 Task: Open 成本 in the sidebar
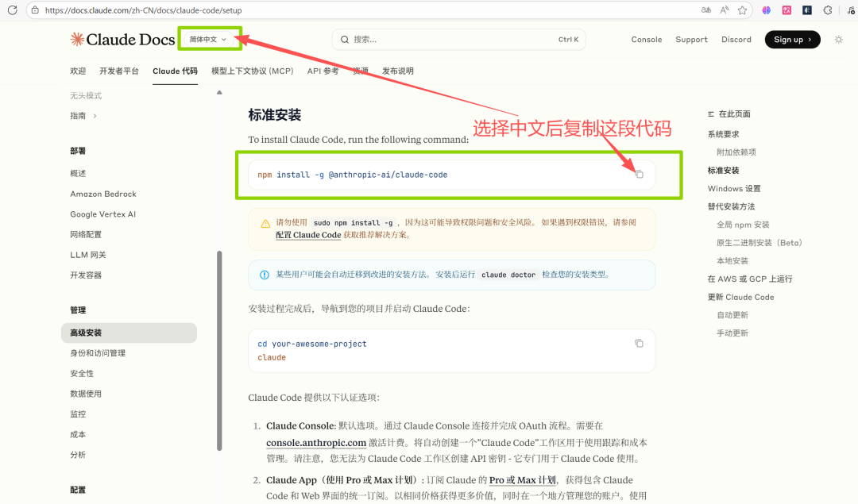click(78, 435)
